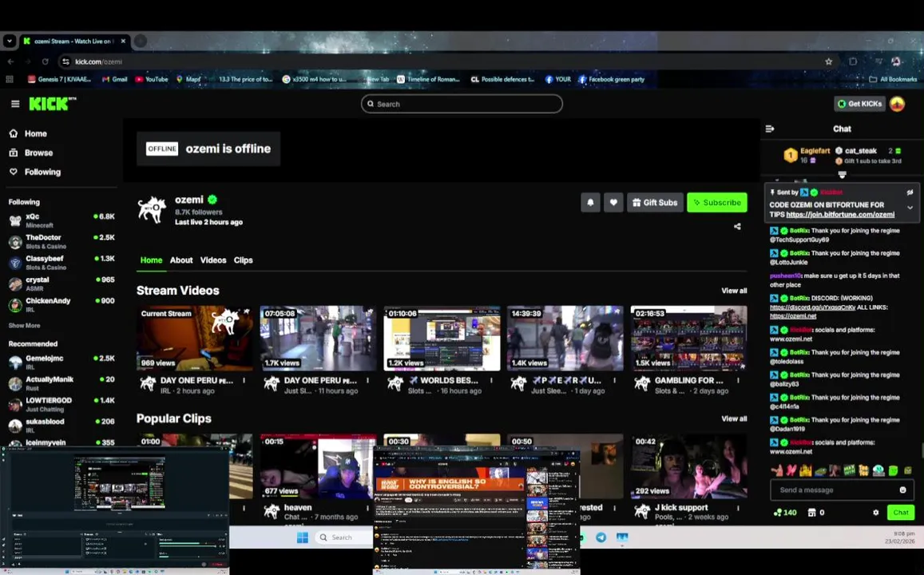The image size is (924, 575).
Task: Open the Gmail bookmark
Action: tap(114, 79)
